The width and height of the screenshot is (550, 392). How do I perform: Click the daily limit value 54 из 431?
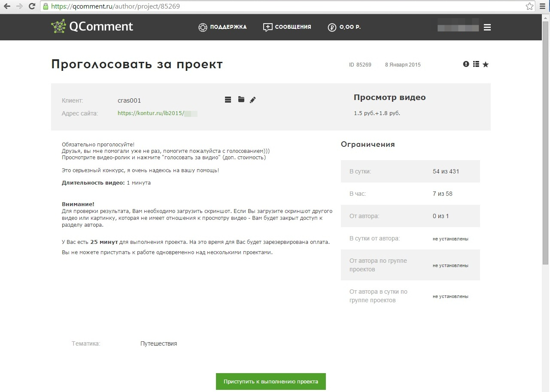tap(446, 171)
